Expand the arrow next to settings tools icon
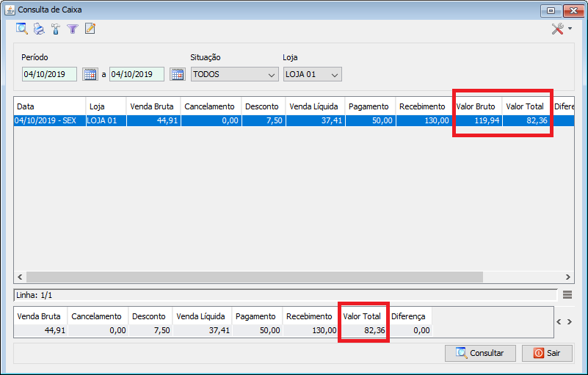 tap(570, 29)
